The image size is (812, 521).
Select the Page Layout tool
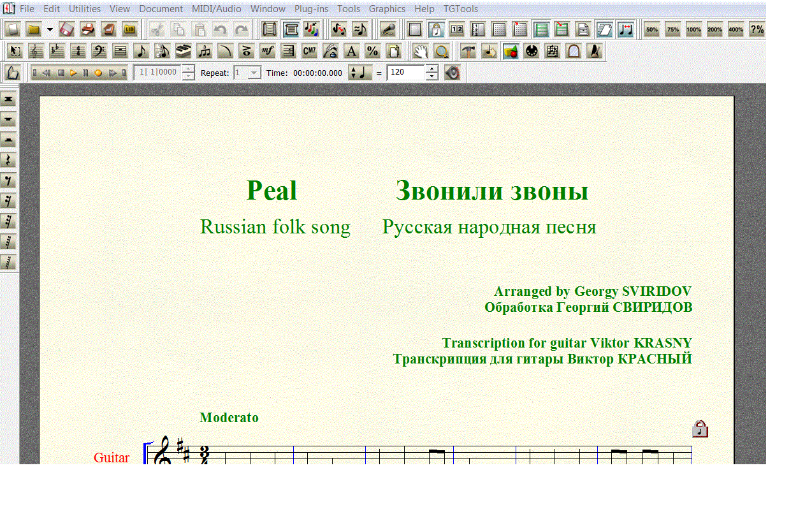coord(394,51)
